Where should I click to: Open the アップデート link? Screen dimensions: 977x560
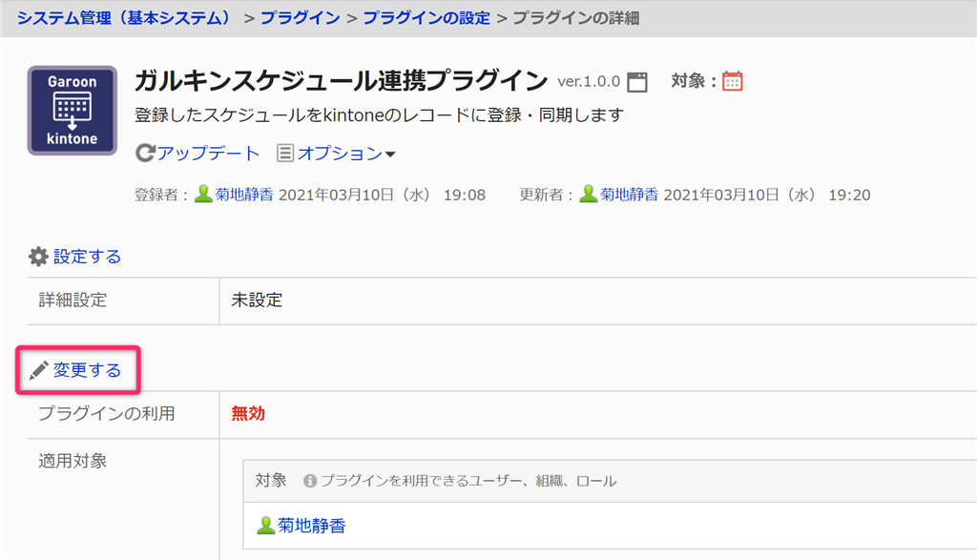pos(208,154)
